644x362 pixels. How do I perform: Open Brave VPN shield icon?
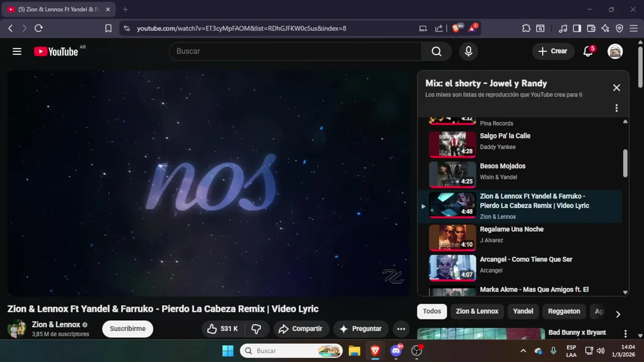(x=619, y=28)
